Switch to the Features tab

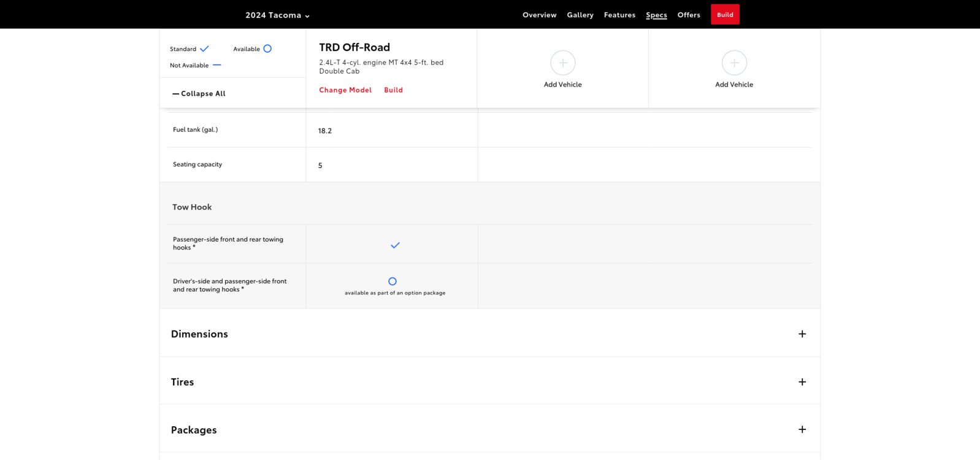click(x=619, y=15)
